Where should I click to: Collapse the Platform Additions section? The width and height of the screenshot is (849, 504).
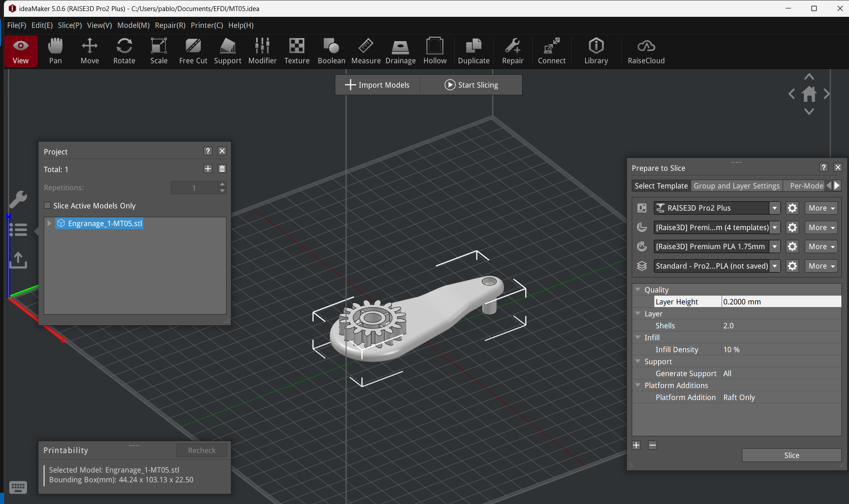638,385
